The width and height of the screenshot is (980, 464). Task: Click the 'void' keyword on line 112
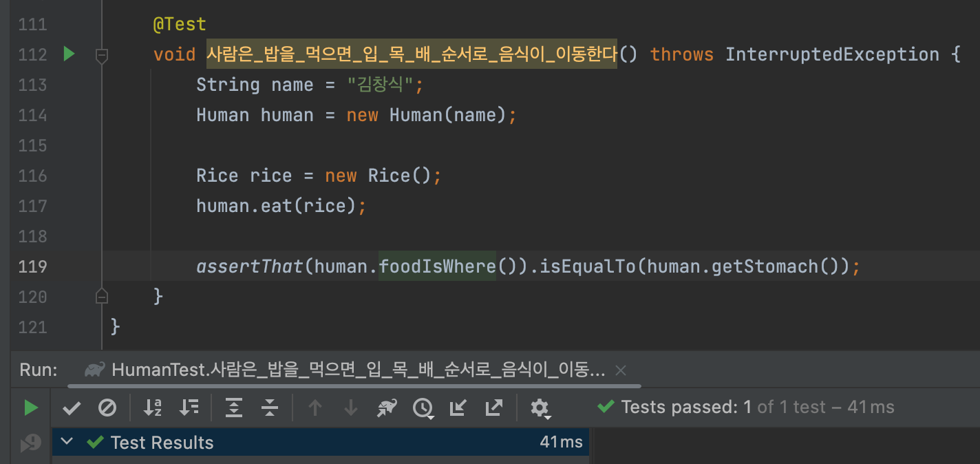[x=175, y=54]
